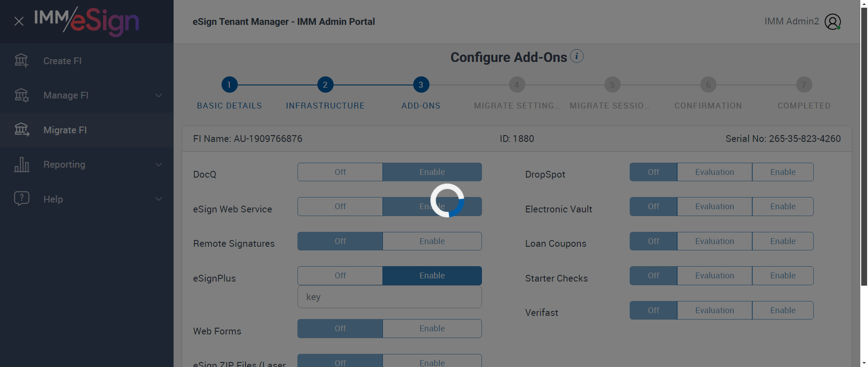Click the Reporting bar chart icon
Viewport: 868px width, 367px height.
coord(21,165)
